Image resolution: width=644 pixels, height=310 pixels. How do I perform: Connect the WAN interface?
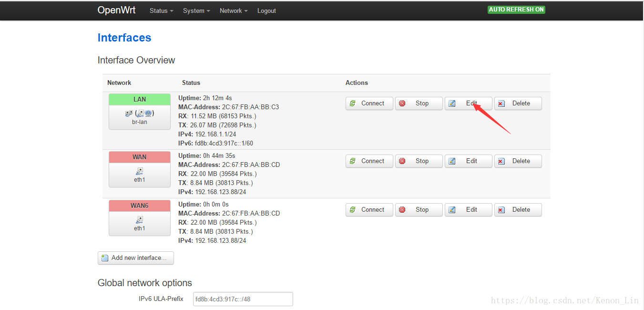(x=369, y=161)
